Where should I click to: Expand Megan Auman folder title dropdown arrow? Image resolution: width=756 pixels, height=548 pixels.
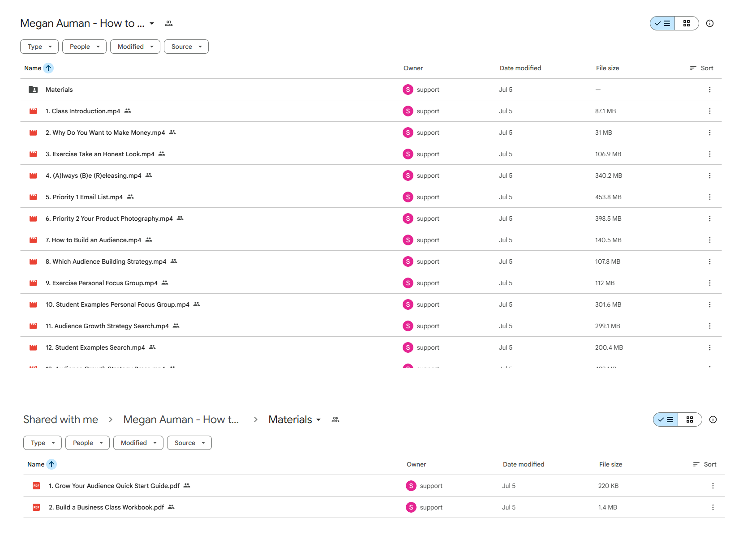152,23
